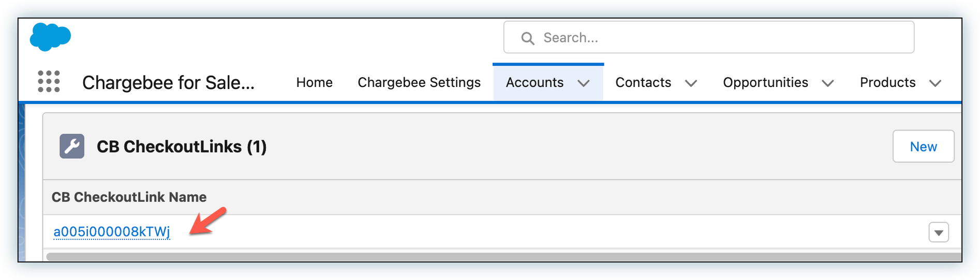Open the Opportunities tab chevron dropdown
Viewport: 980px width, 280px height.
(x=828, y=83)
